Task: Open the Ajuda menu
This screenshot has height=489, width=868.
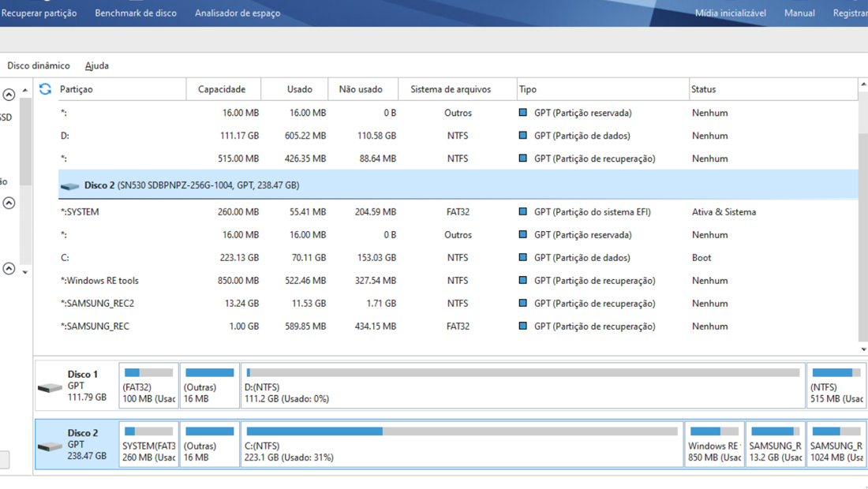Action: tap(97, 65)
